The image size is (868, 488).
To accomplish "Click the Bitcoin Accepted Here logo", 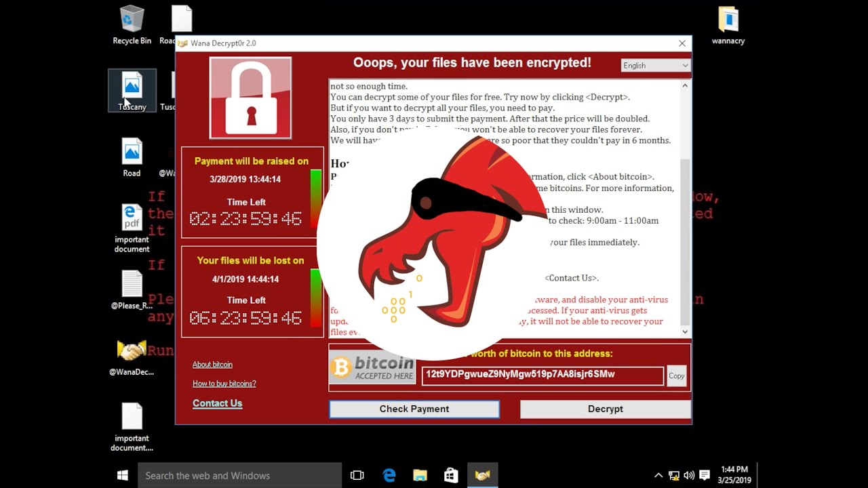I will point(372,367).
